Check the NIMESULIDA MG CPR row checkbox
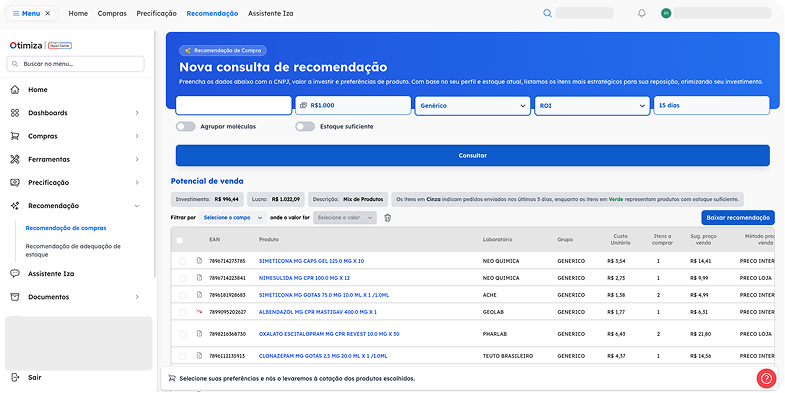This screenshot has width=785, height=393. [x=183, y=278]
